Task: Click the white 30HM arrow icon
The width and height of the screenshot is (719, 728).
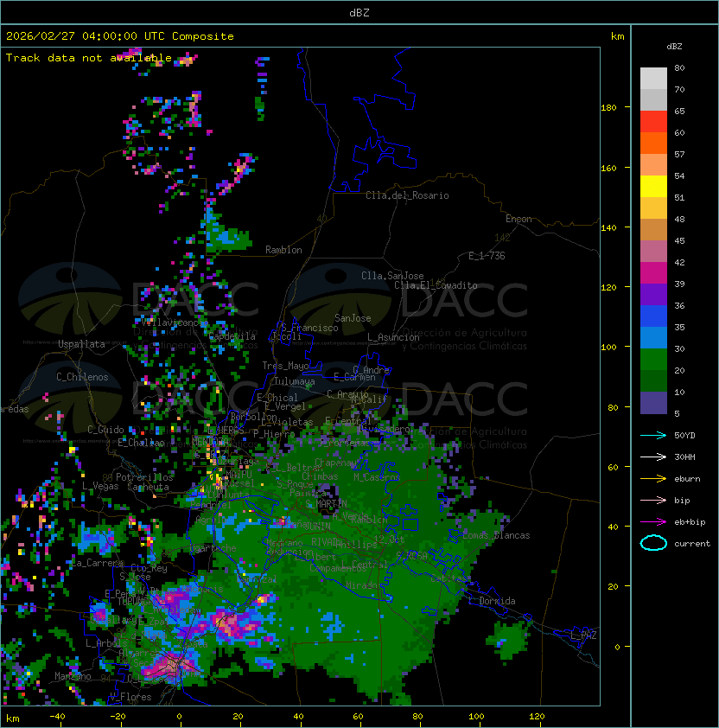Action: 653,457
